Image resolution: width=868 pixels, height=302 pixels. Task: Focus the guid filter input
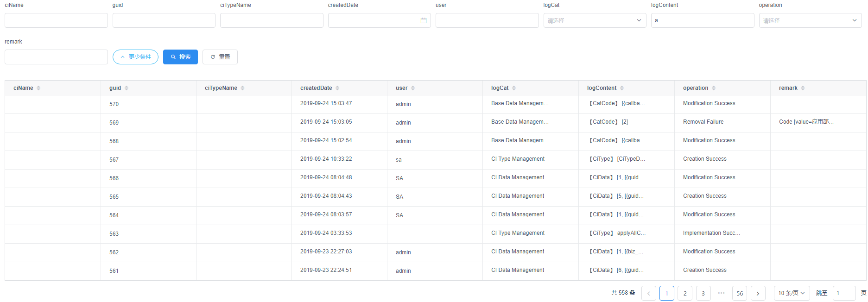pos(164,20)
